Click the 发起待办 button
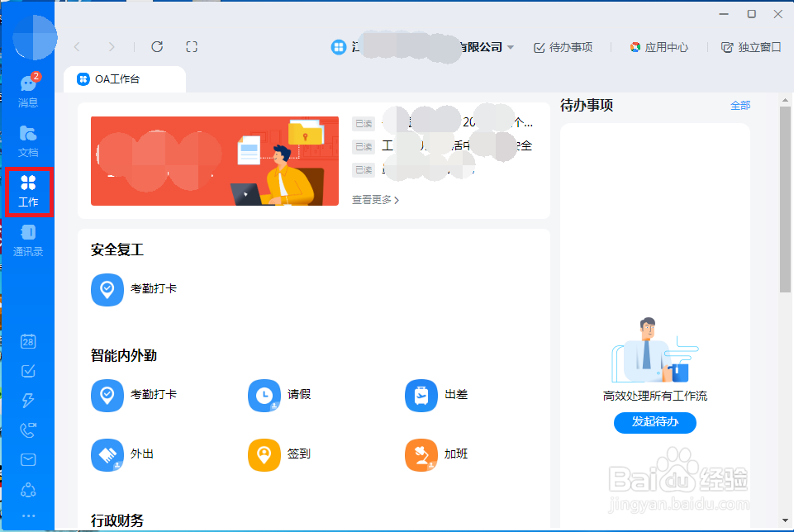The height and width of the screenshot is (532, 794). [654, 422]
